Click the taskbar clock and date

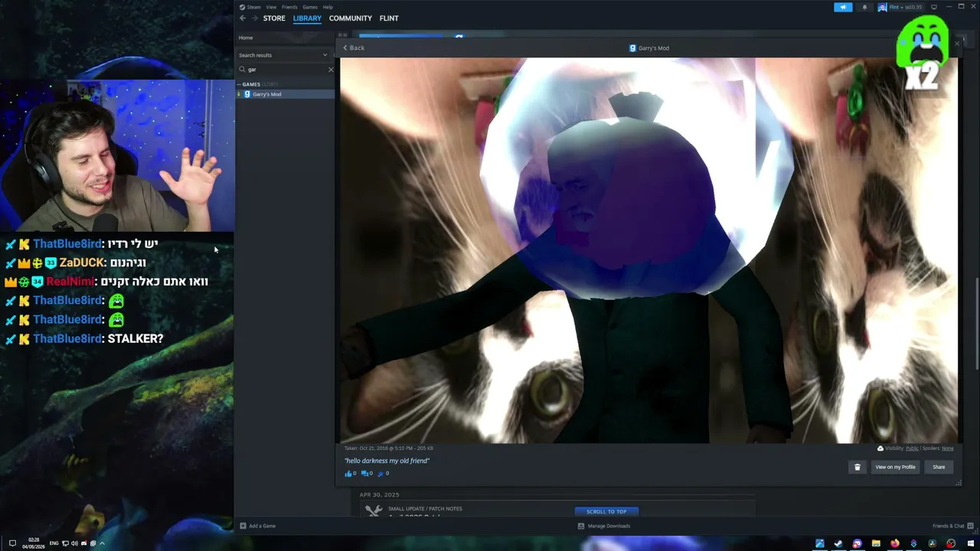click(34, 543)
